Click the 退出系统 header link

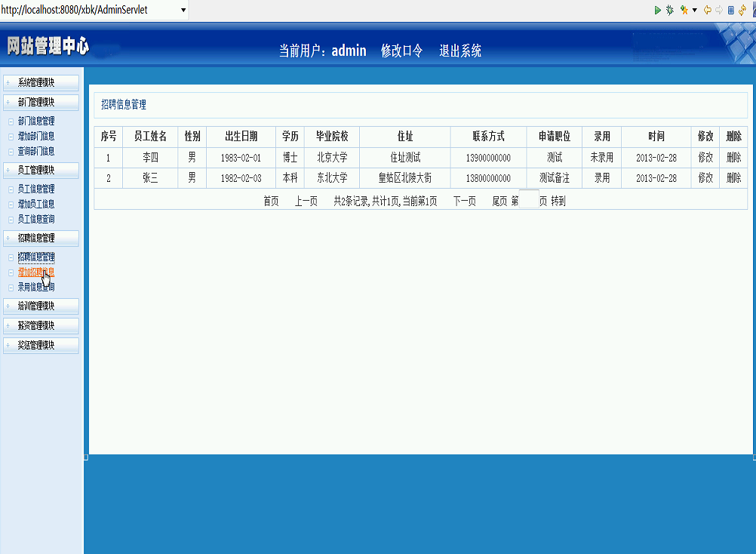coord(460,51)
